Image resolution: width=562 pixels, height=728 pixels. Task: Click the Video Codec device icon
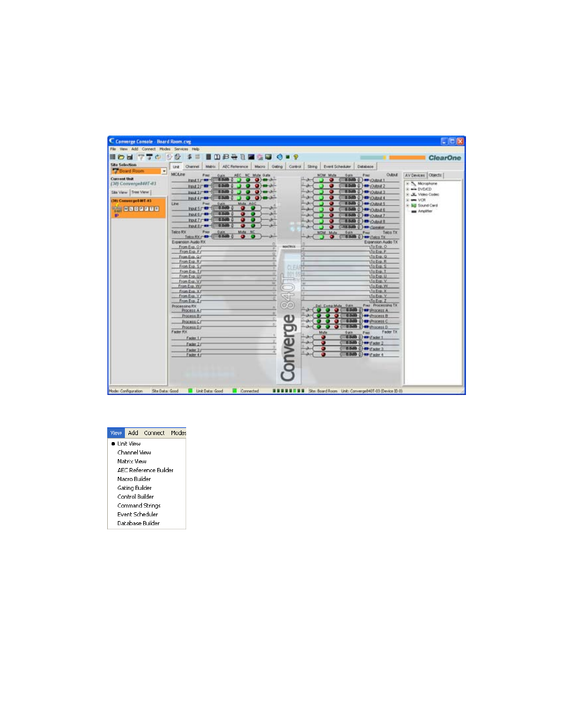coord(414,195)
